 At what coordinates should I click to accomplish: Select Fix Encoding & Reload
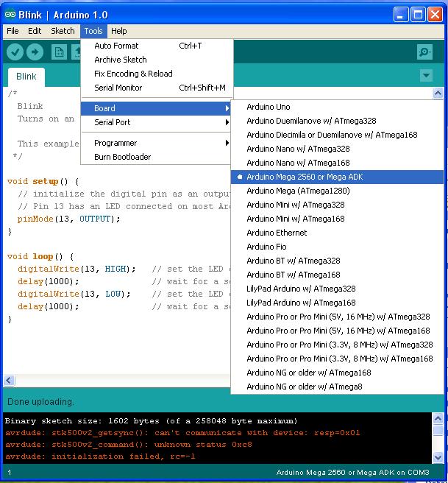tap(155, 74)
